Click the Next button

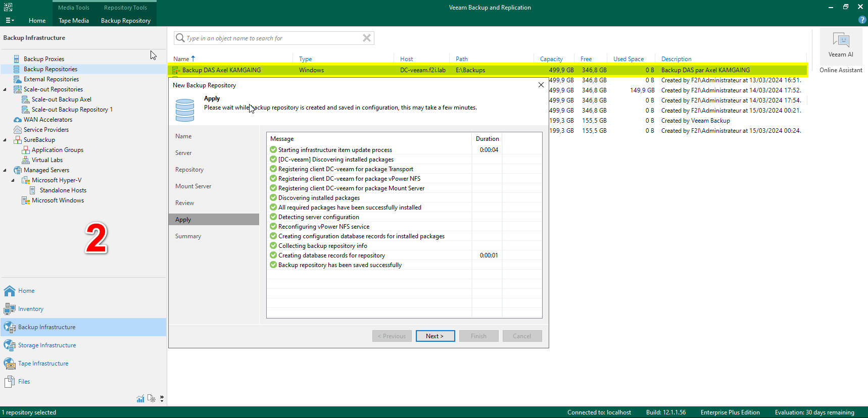coord(436,336)
